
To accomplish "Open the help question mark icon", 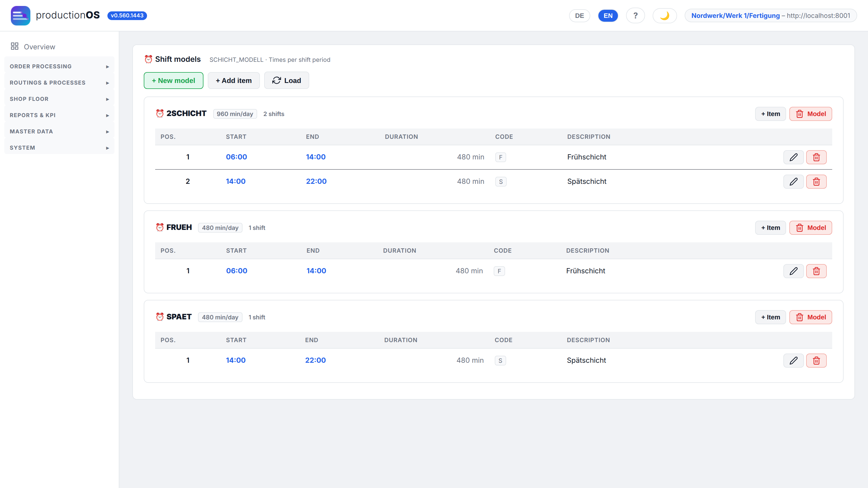I will pos(635,15).
